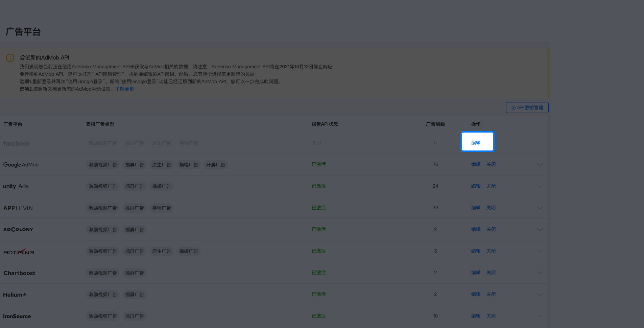
Task: Click the 已激活 status for ironSource
Action: click(x=318, y=316)
